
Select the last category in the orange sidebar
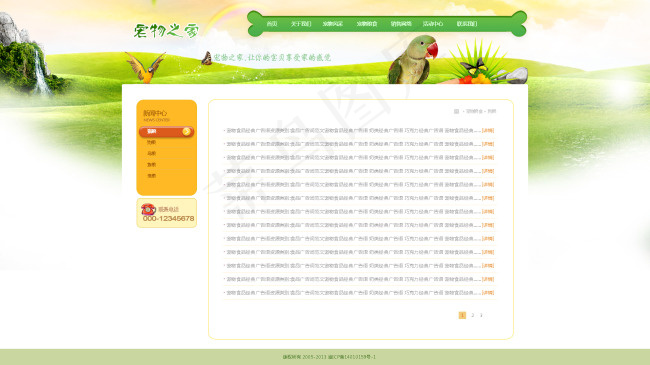[x=151, y=176]
